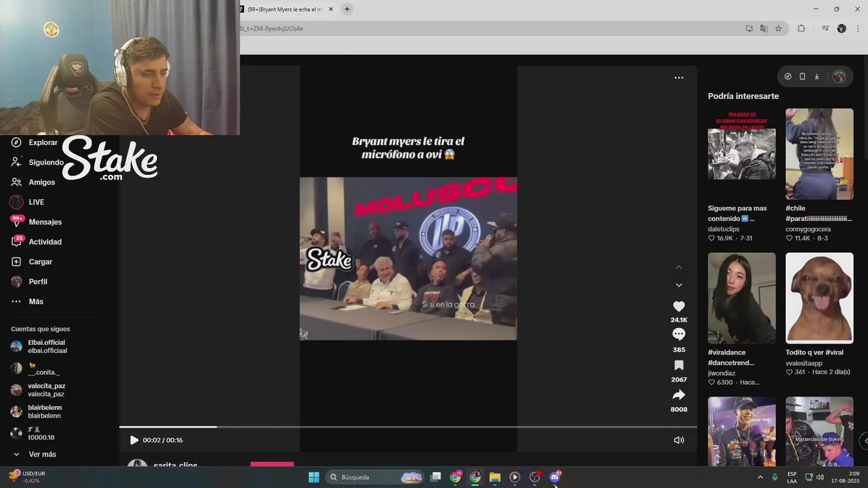Click translate page icon in address bar
Image resolution: width=868 pixels, height=488 pixels.
click(764, 28)
